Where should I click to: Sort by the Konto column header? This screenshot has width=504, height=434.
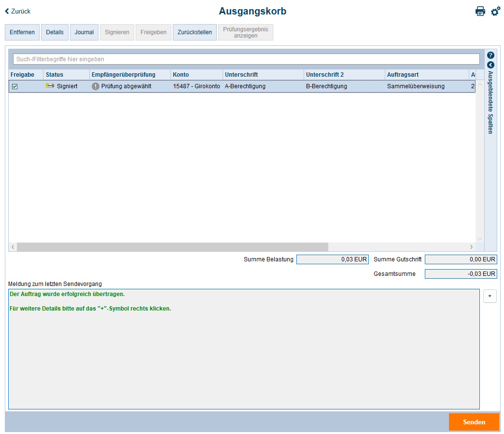pos(183,74)
